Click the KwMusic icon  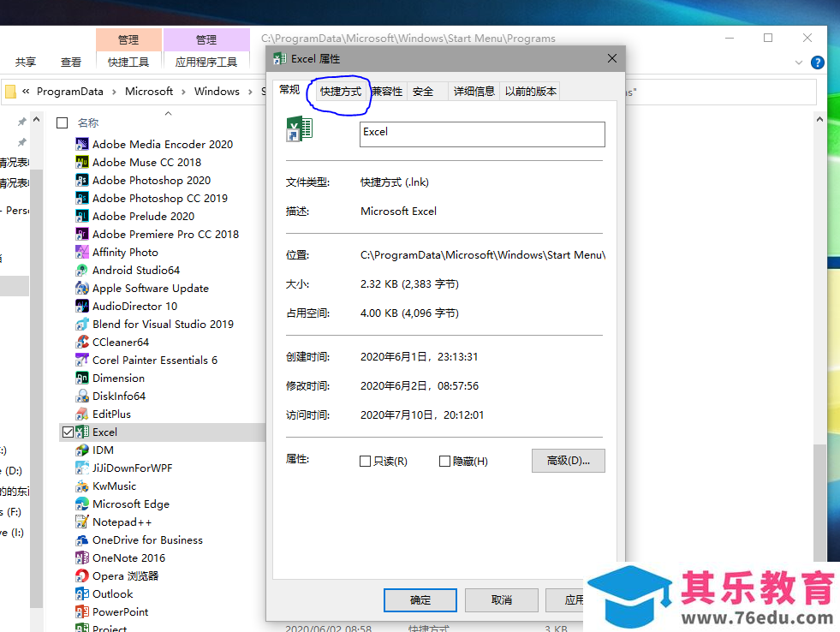pyautogui.click(x=82, y=486)
